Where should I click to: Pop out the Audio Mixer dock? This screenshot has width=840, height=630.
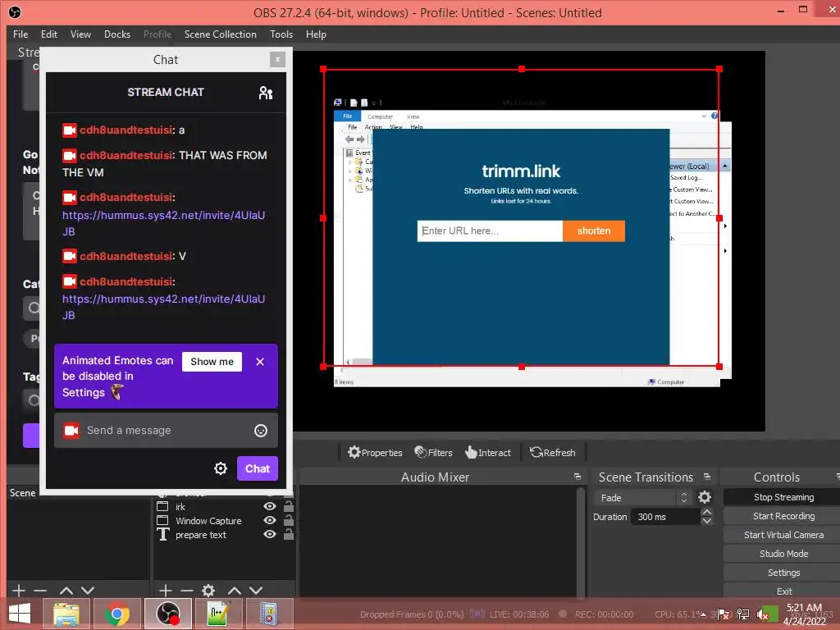coord(577,477)
